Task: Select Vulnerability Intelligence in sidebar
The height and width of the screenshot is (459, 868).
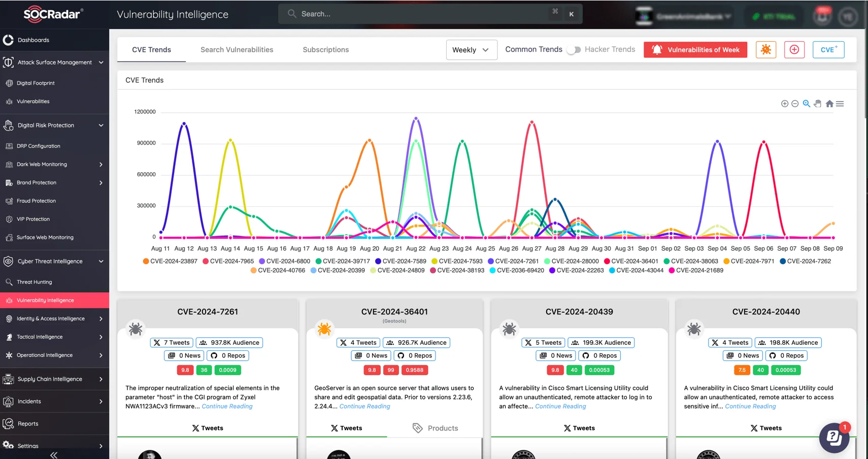Action: (x=54, y=300)
